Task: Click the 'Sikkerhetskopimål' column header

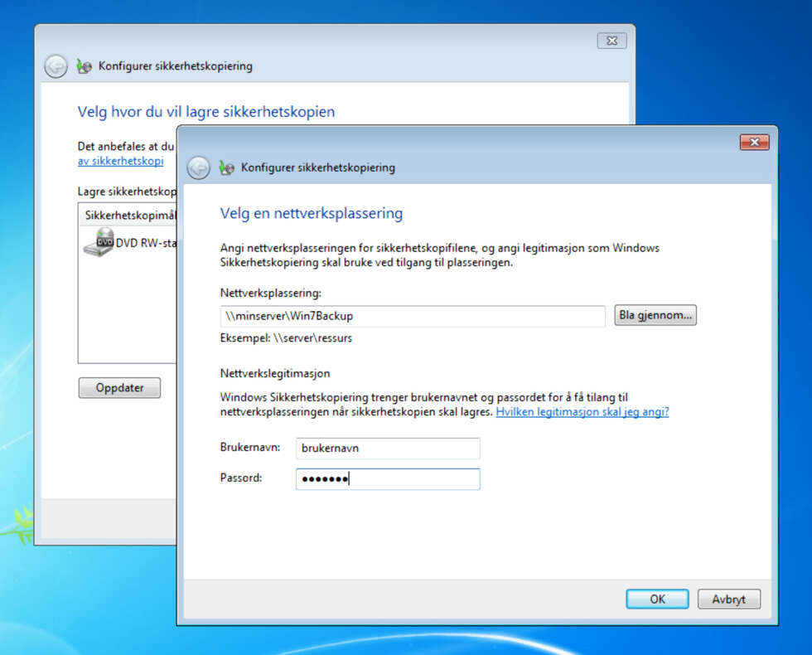Action: point(128,215)
